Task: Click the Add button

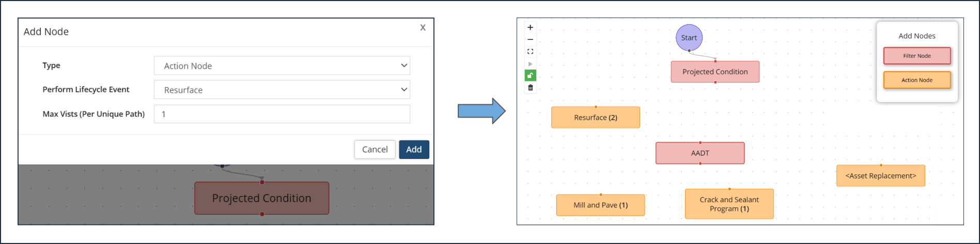Action: (x=414, y=150)
